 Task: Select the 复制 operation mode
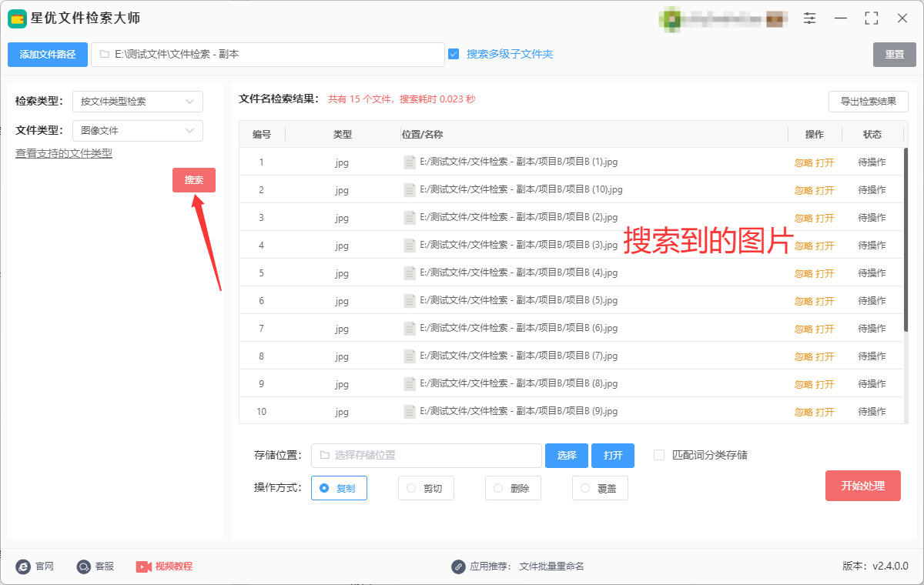coord(339,488)
